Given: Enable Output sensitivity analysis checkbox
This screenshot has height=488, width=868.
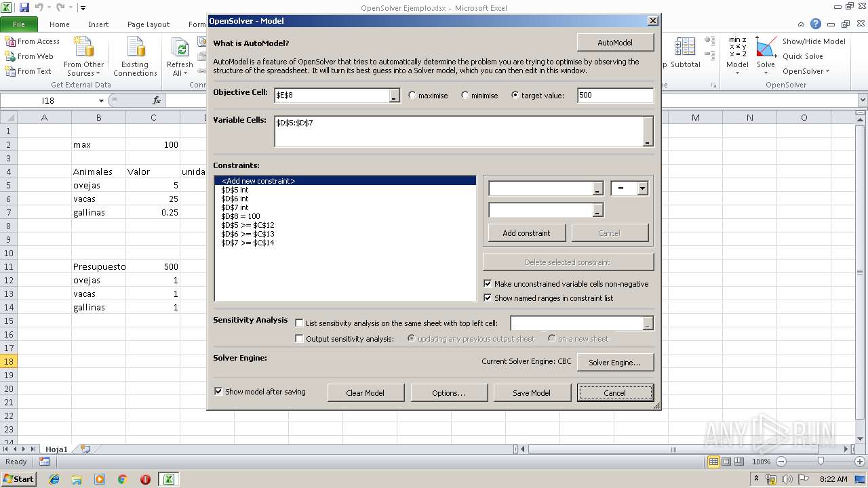Looking at the screenshot, I should coord(299,339).
